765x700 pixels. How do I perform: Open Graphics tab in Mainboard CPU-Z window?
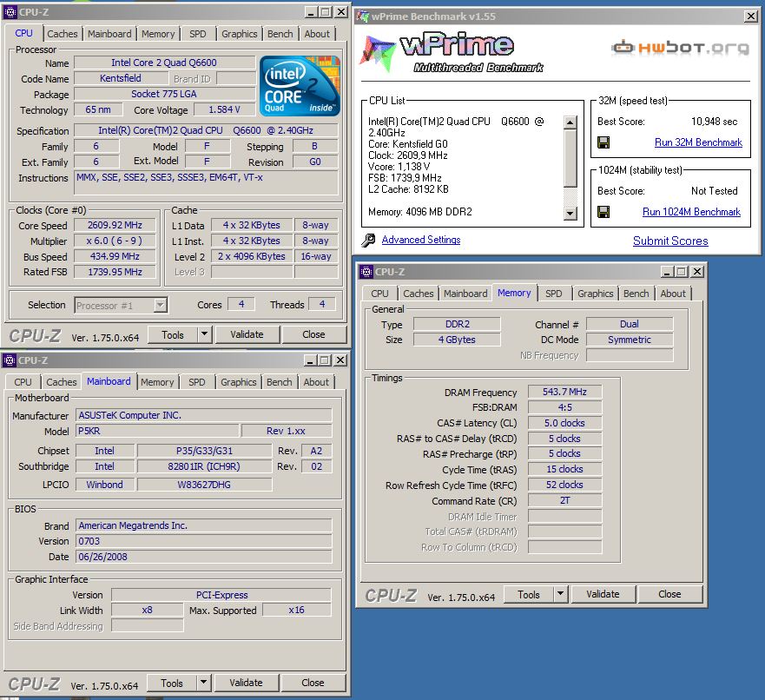(238, 382)
